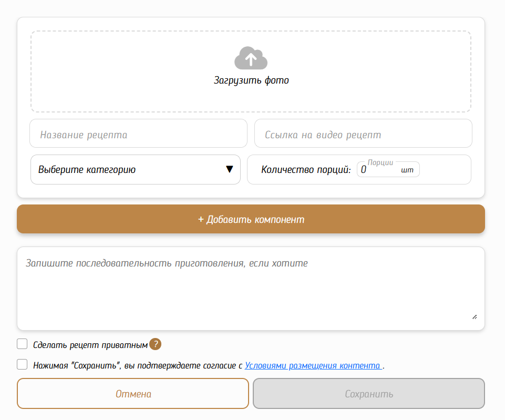Screen dimensions: 505x420
Task: Click the black triangle arrow of category selector
Action: (229, 169)
